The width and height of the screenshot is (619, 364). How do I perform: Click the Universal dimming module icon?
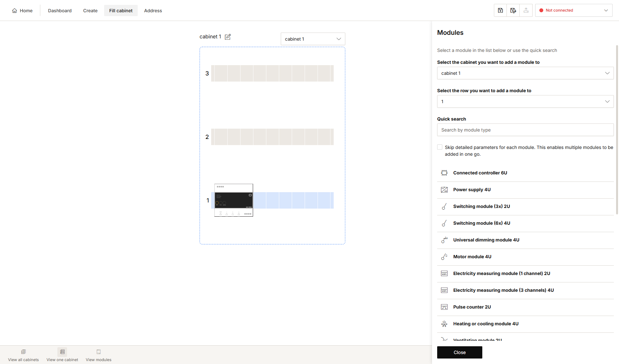coord(444,240)
